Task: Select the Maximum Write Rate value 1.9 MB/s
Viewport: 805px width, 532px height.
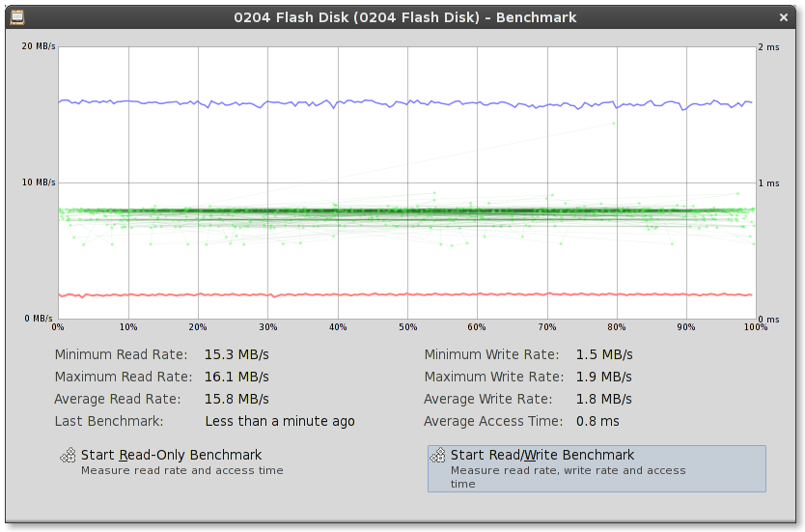Action: (x=604, y=377)
